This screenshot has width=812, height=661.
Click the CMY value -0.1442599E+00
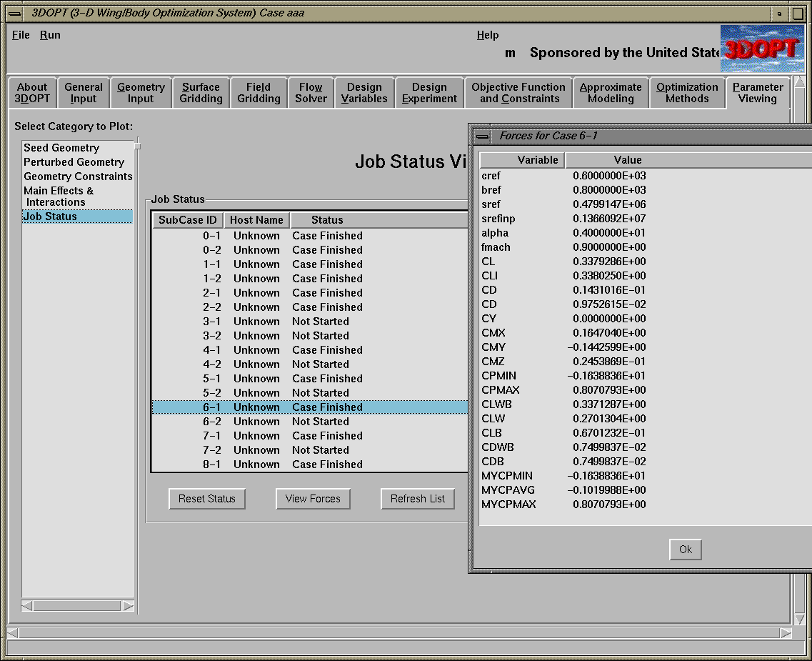point(606,347)
